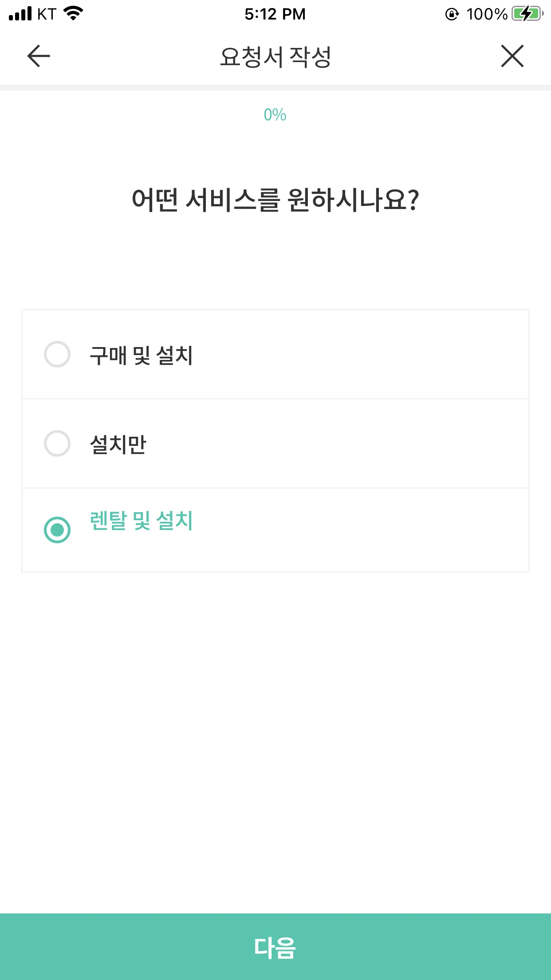This screenshot has height=980, width=551.
Task: Select the 구매 및 설치 radio button
Action: (57, 354)
